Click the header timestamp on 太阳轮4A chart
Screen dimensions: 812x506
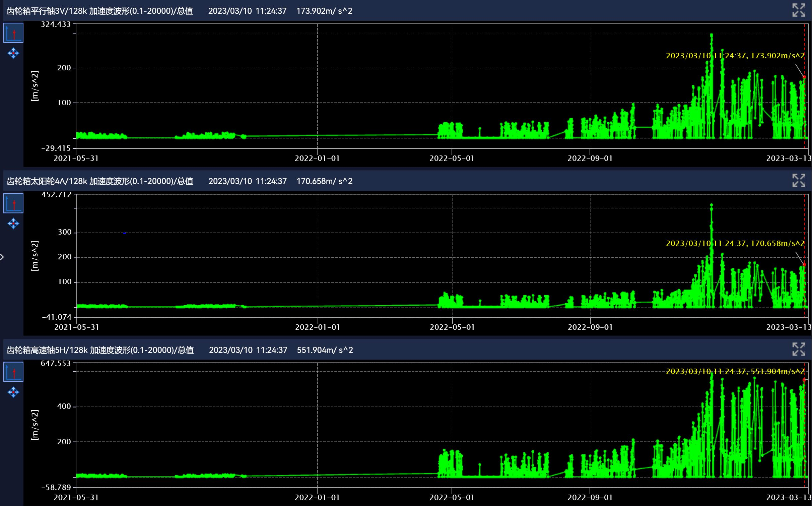click(248, 181)
